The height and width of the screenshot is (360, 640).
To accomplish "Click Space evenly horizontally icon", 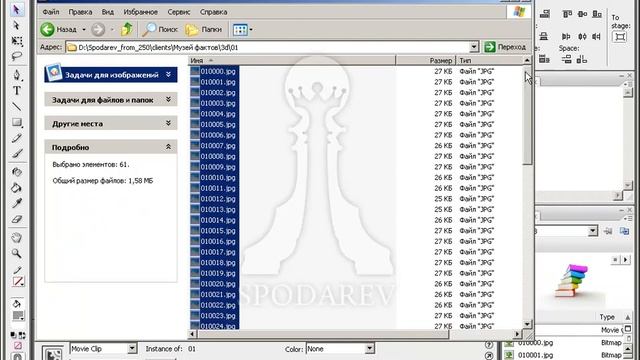I will 582,60.
